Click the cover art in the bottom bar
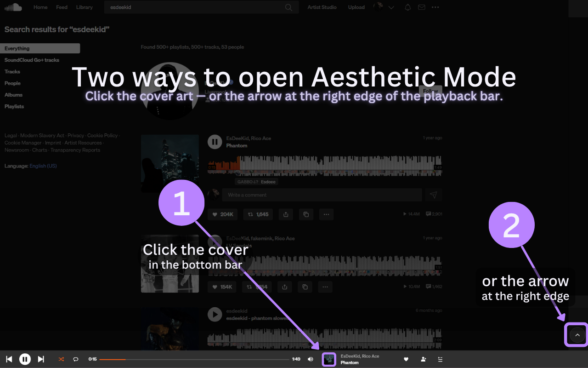Viewport: 588px width, 368px height. (x=329, y=359)
